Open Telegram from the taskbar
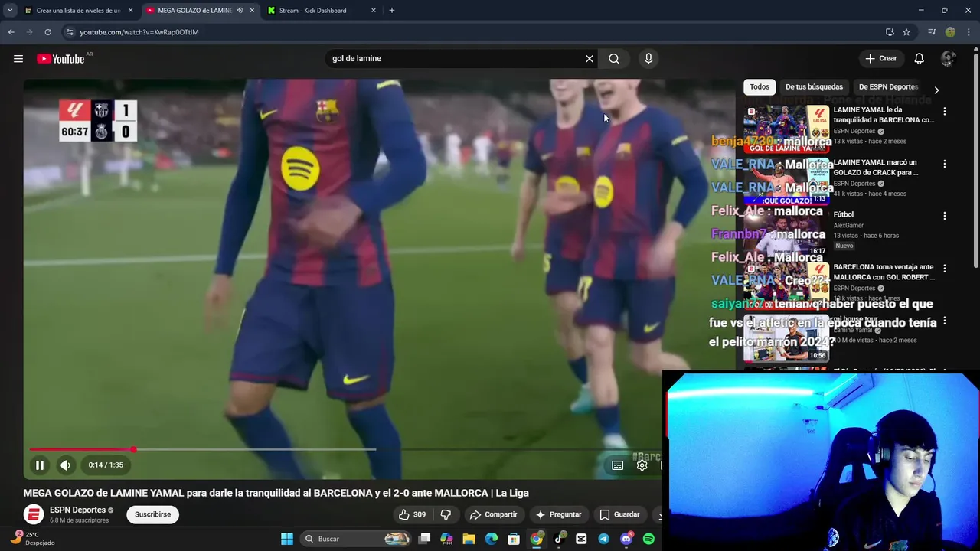Viewport: 980px width, 551px height. coord(603,539)
